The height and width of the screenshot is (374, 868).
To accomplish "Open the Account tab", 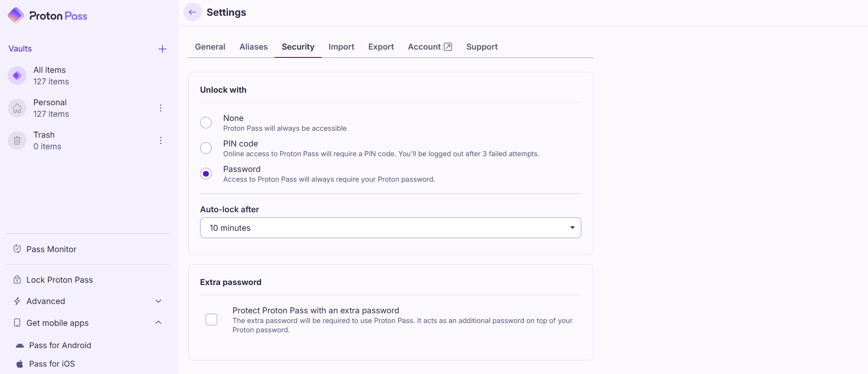I will point(429,47).
